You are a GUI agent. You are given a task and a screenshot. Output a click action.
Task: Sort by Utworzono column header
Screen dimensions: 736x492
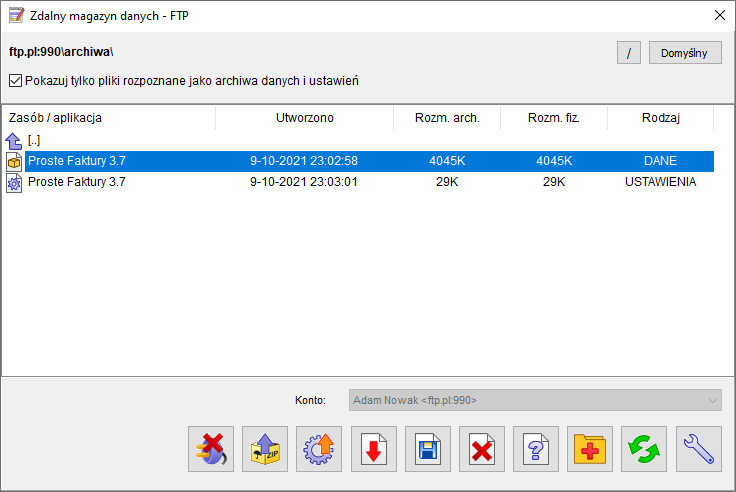point(305,117)
